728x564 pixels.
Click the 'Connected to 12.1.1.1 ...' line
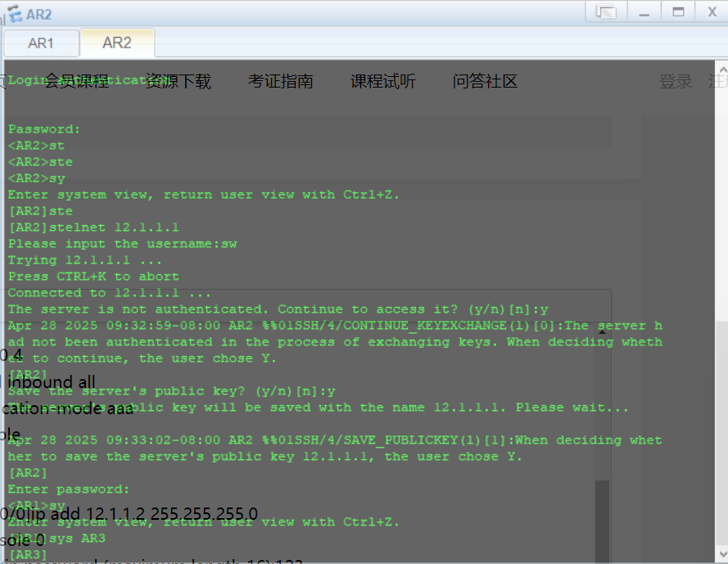110,293
